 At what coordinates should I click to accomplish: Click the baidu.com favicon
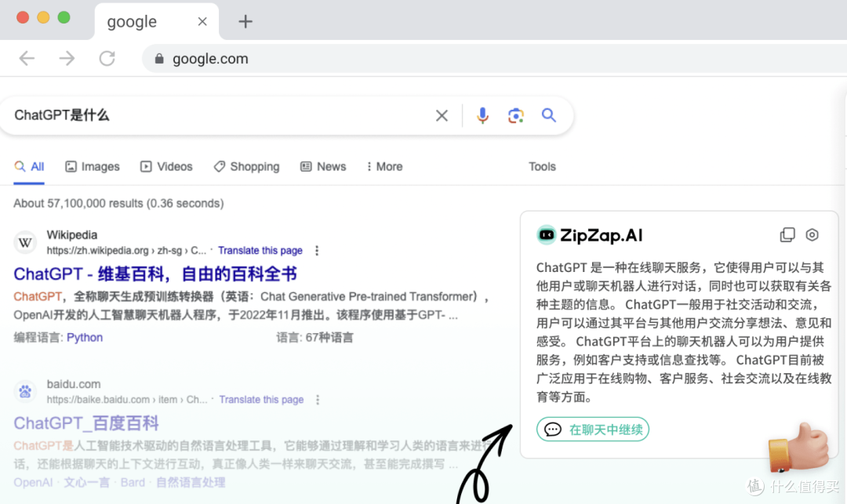coord(25,391)
